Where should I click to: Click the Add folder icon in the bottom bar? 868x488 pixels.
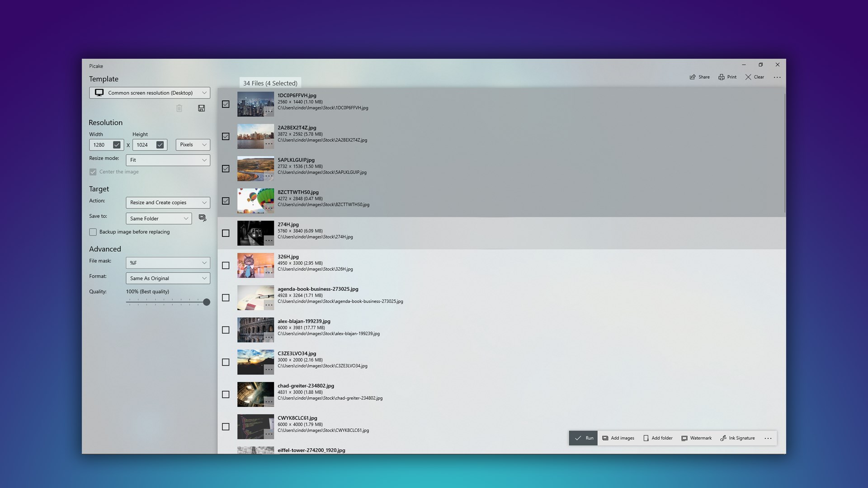point(646,438)
